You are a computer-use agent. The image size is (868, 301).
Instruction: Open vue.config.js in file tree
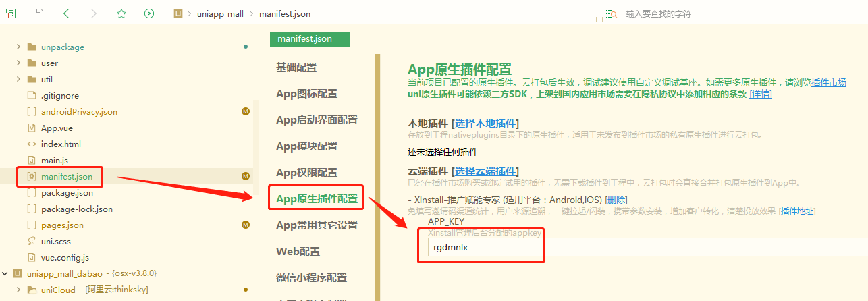tap(65, 258)
